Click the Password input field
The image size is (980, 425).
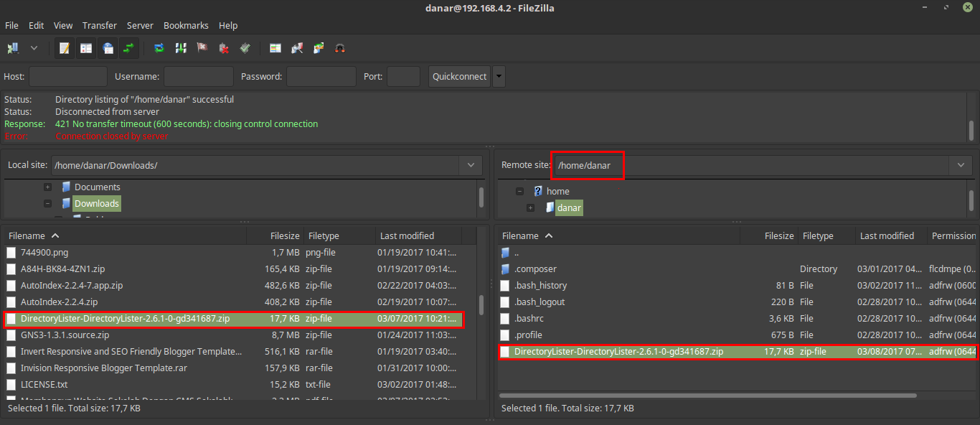(321, 77)
